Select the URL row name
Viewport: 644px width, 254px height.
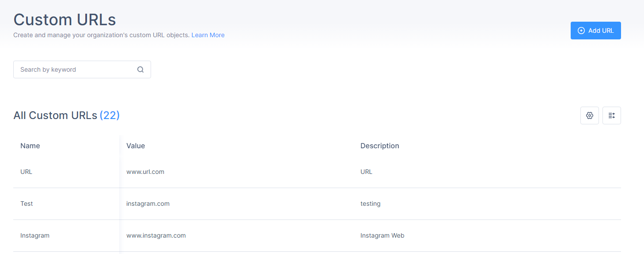pyautogui.click(x=26, y=172)
